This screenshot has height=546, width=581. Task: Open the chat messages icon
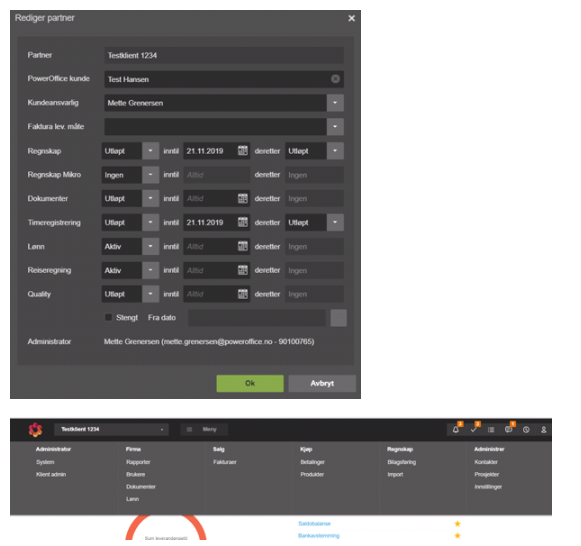point(508,429)
